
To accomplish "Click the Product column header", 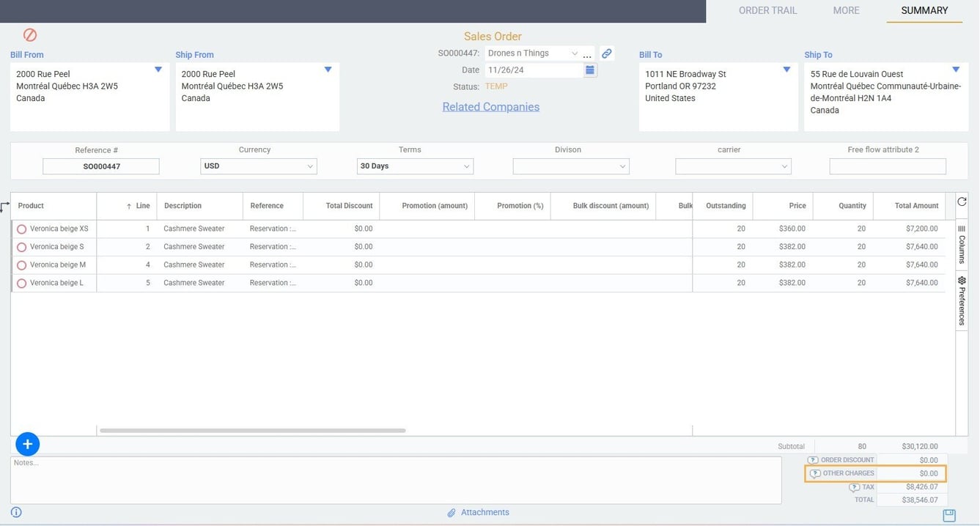I will (x=54, y=206).
